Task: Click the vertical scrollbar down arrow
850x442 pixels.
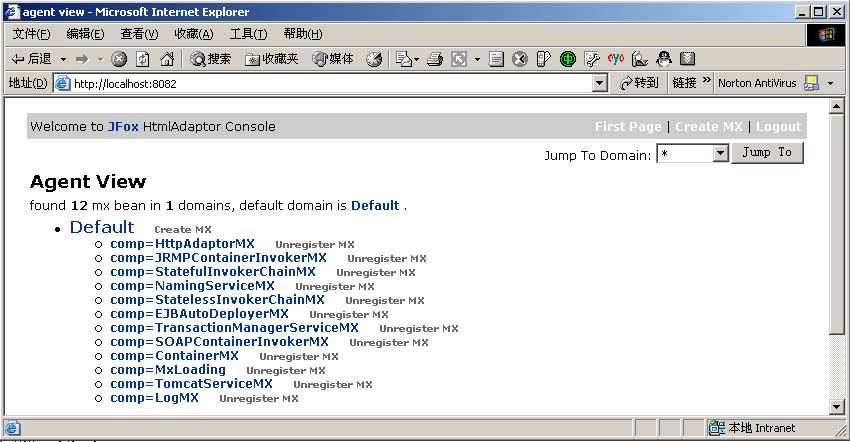Action: click(x=838, y=406)
